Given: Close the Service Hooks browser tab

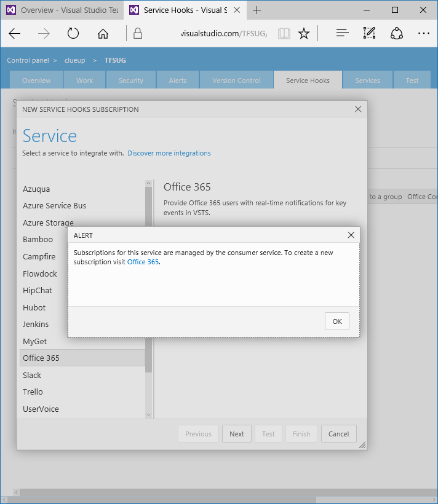Looking at the screenshot, I should coord(237,10).
